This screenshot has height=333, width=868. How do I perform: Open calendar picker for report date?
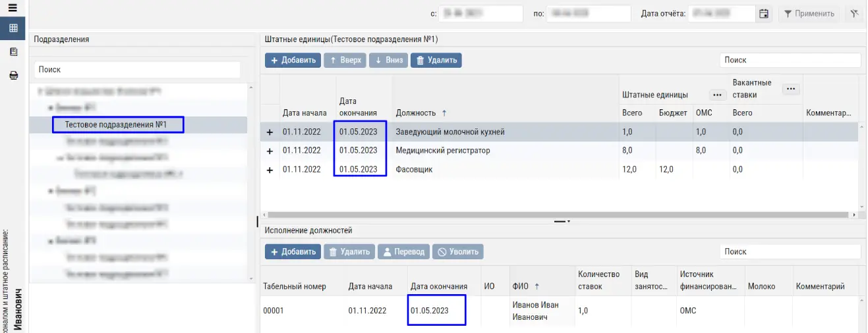764,14
